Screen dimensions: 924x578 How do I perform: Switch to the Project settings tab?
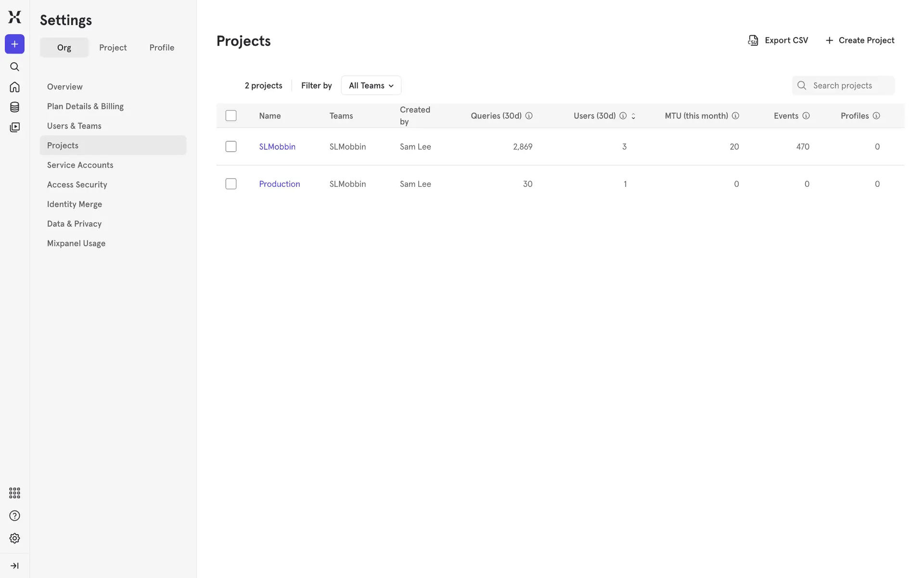[113, 47]
